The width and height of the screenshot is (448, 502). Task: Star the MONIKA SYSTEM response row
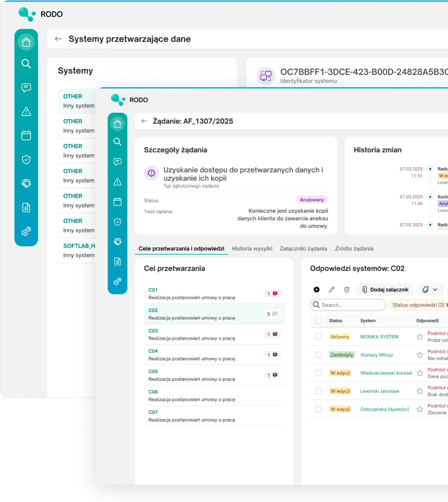pos(420,337)
